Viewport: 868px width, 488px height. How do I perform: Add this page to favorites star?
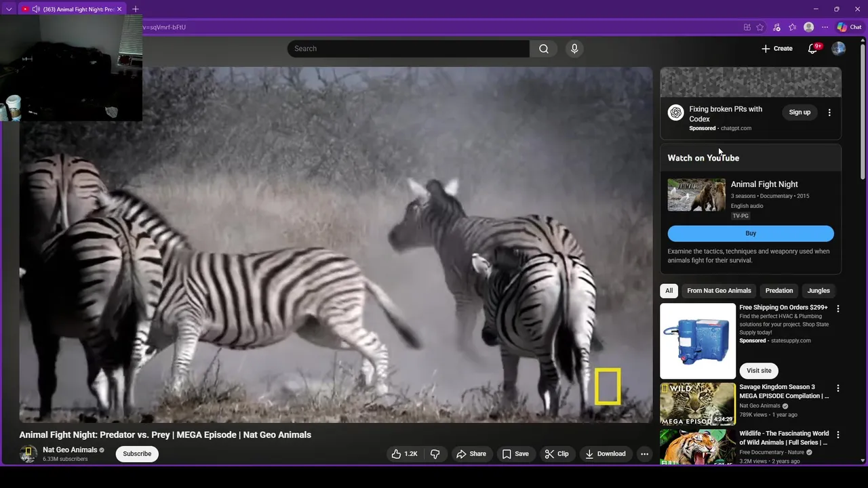pos(760,27)
